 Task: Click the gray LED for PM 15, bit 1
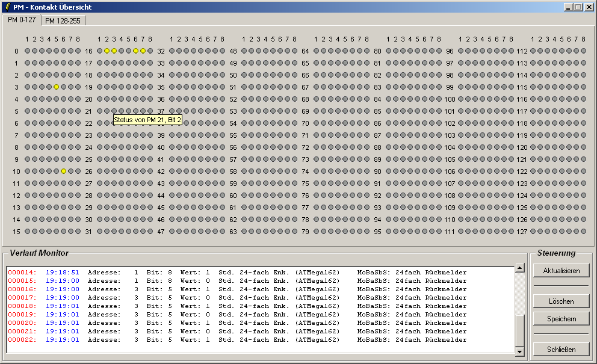(x=27, y=232)
